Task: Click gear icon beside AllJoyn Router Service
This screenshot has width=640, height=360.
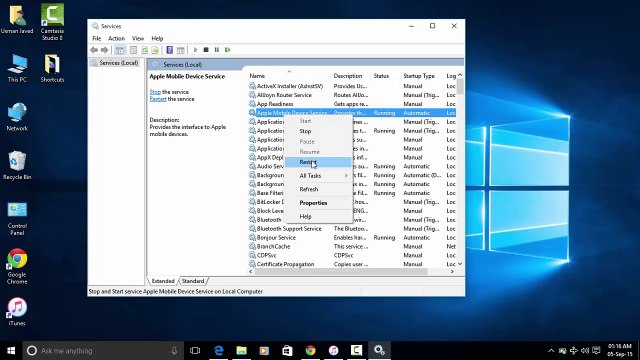Action: pos(252,95)
